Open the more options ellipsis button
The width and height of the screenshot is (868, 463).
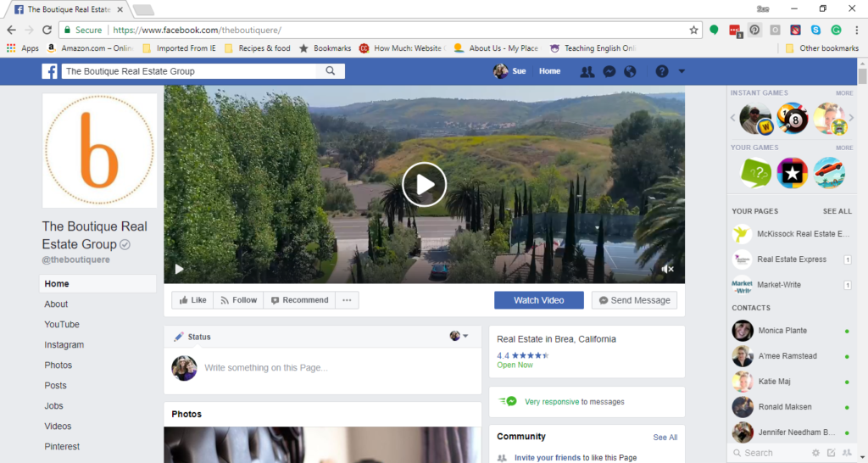pyautogui.click(x=347, y=300)
